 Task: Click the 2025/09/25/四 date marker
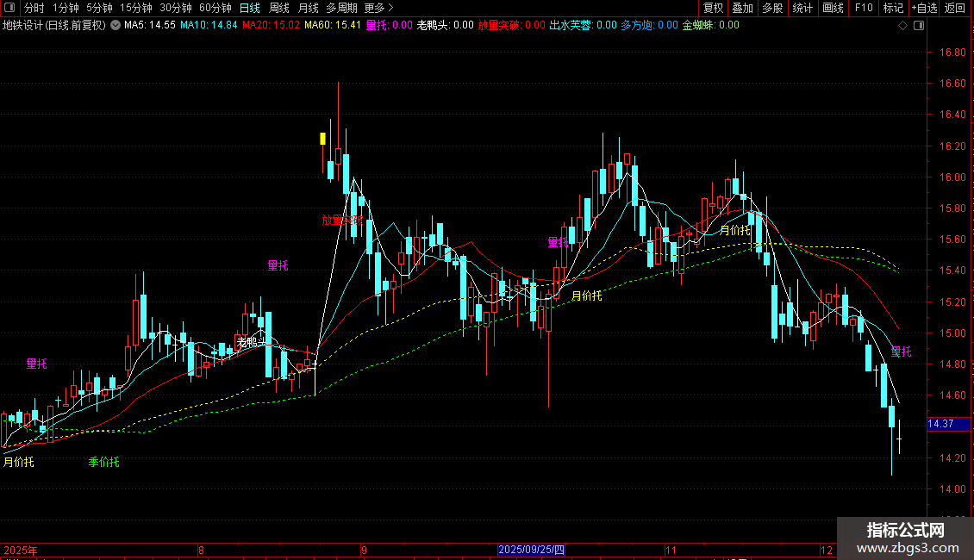[x=531, y=550]
